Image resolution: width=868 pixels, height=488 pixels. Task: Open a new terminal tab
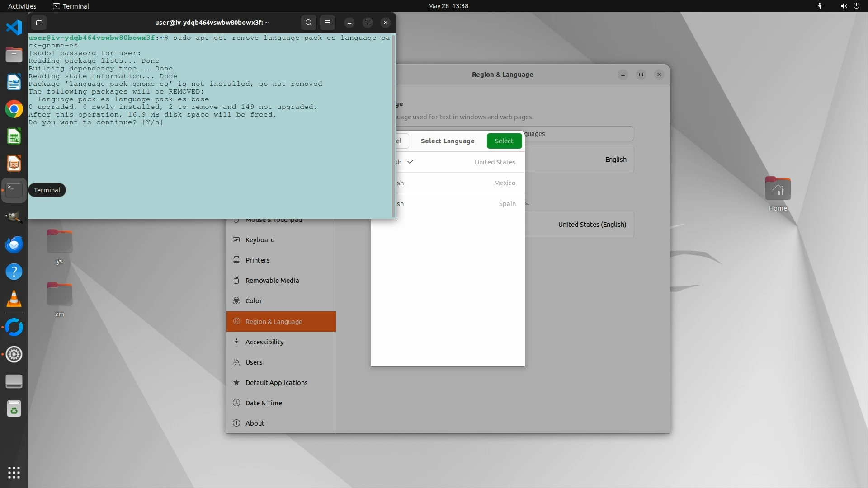coord(39,23)
